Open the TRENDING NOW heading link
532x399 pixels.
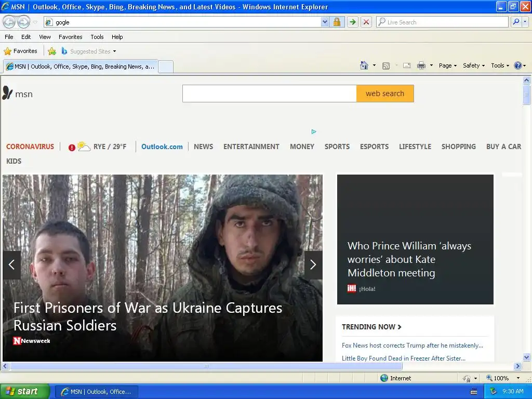tap(371, 327)
